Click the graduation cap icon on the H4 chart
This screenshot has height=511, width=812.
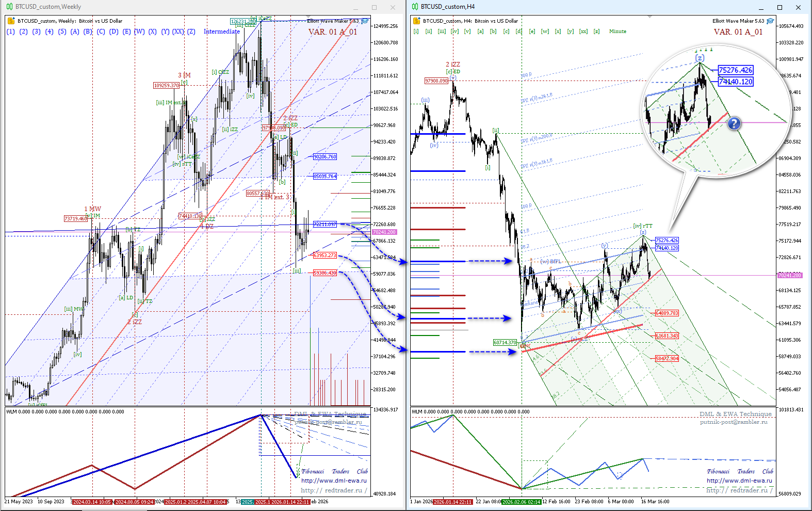[x=770, y=21]
